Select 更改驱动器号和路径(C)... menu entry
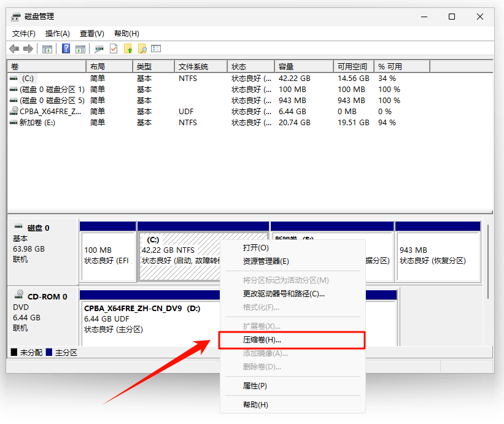The height and width of the screenshot is (424, 504). 292,293
